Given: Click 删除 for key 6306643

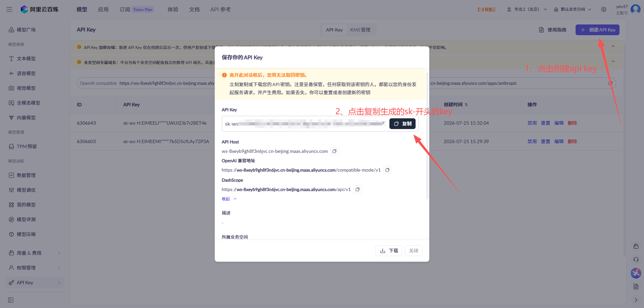Looking at the screenshot, I should tap(572, 123).
